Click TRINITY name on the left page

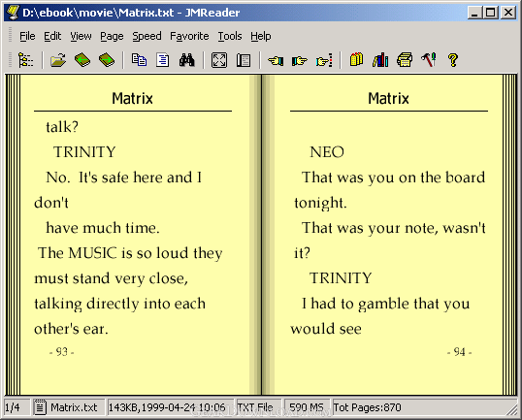pyautogui.click(x=84, y=152)
